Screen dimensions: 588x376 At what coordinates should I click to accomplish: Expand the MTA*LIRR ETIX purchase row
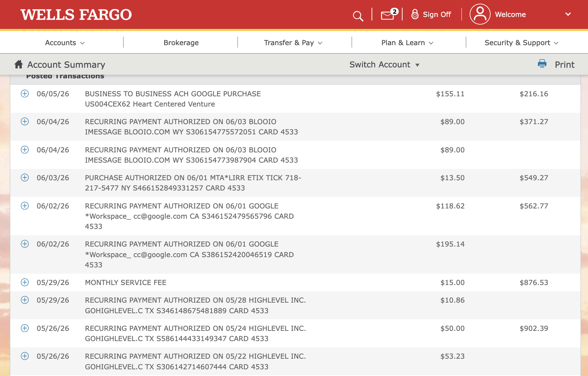pos(25,177)
